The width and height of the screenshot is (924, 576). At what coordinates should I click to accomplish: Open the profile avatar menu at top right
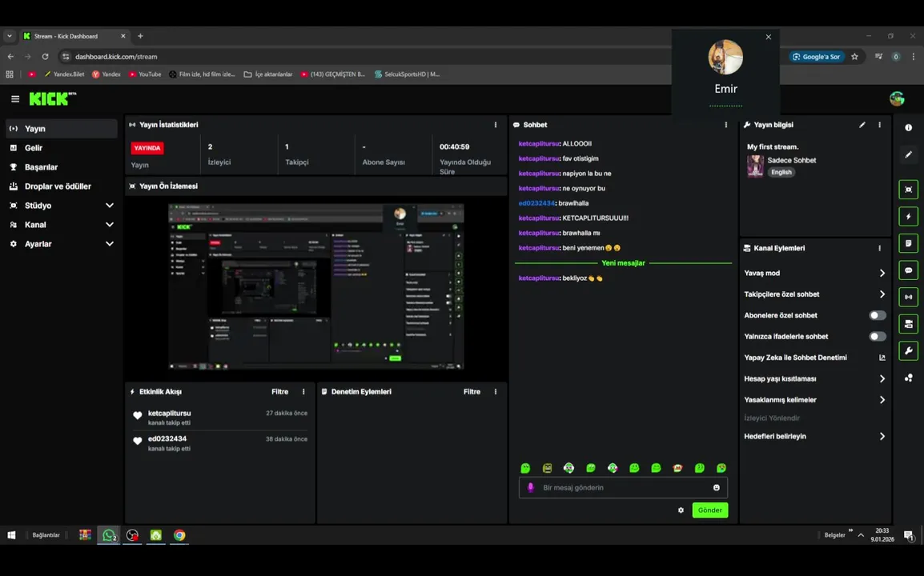pyautogui.click(x=897, y=99)
